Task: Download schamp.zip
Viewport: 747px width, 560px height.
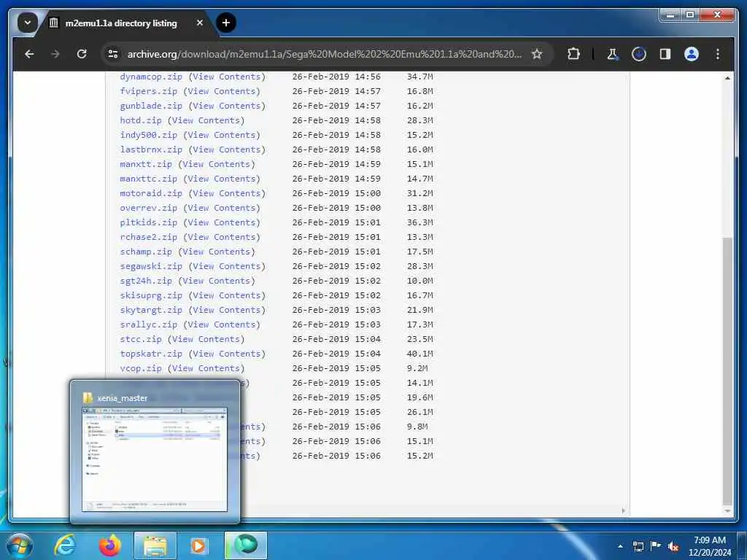Action: pyautogui.click(x=146, y=252)
